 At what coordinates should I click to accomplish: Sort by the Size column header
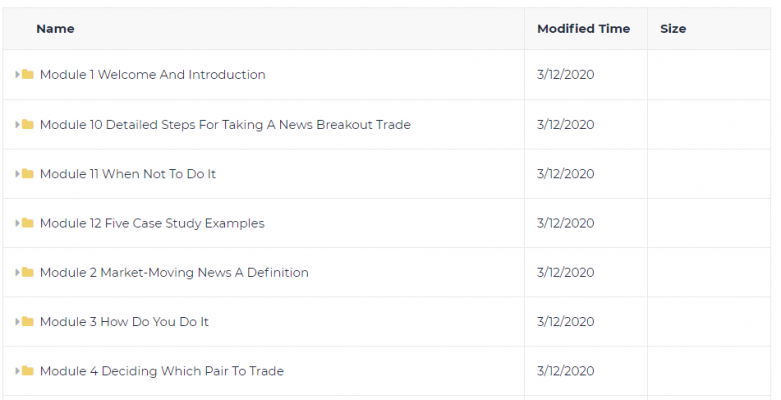click(x=673, y=29)
